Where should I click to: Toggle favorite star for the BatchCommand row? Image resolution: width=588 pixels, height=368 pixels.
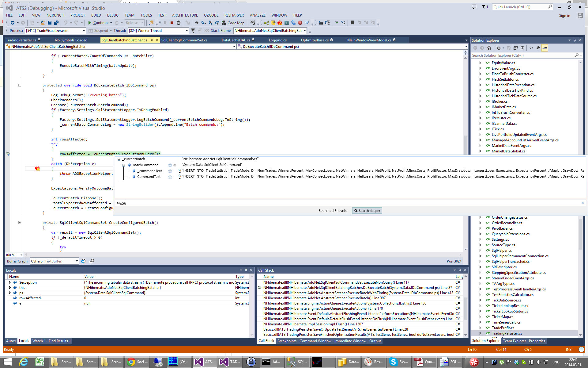coord(170,165)
